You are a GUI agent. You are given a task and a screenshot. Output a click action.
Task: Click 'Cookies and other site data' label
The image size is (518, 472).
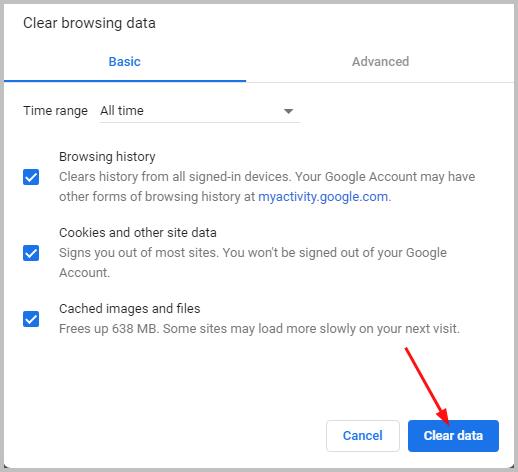click(x=138, y=233)
